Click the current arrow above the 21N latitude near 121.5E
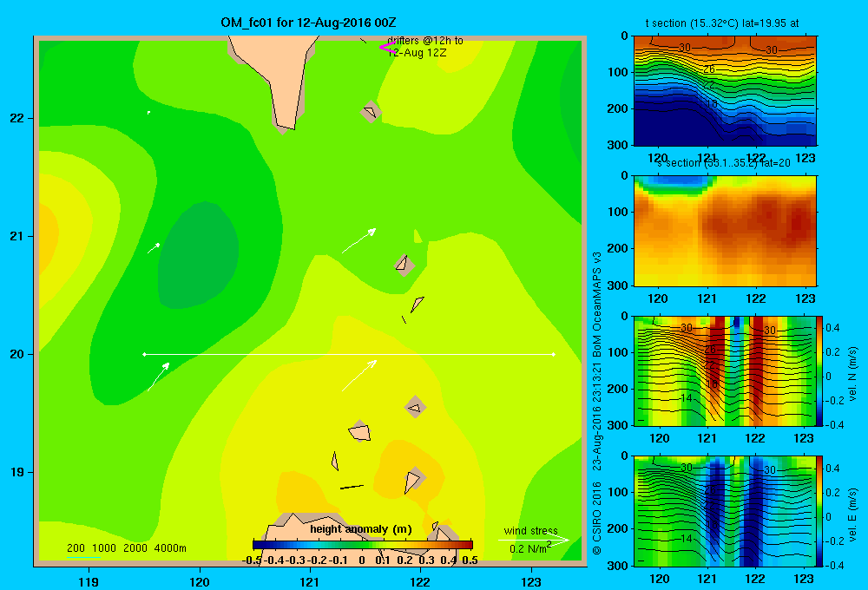 click(358, 240)
